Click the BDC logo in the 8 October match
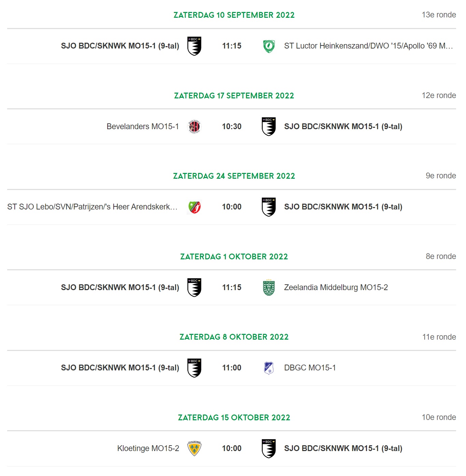This screenshot has width=466, height=476. coord(194,368)
